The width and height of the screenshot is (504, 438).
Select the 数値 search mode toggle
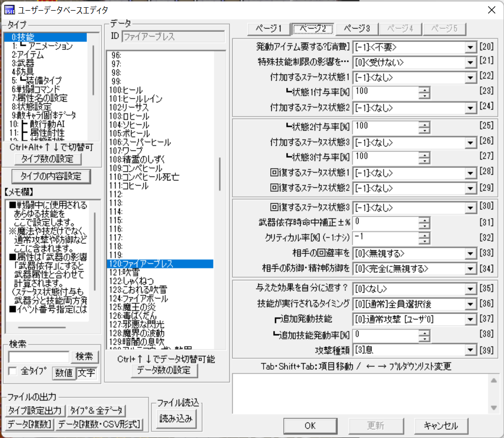(x=64, y=373)
